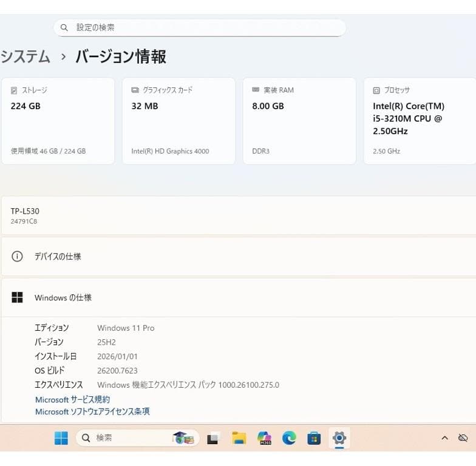Select the TP-L530 device name
The image size is (476, 466).
tap(25, 211)
